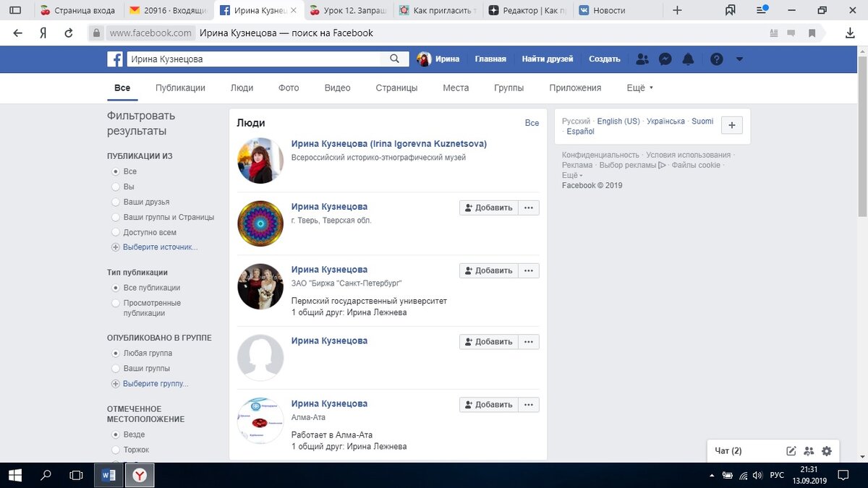Open the action center notification icon
The height and width of the screenshot is (488, 868).
point(844,476)
